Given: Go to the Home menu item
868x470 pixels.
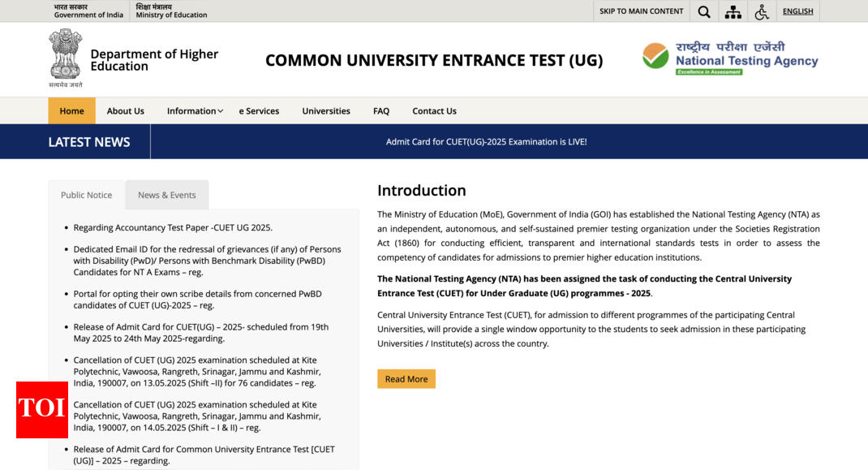Looking at the screenshot, I should (x=72, y=111).
